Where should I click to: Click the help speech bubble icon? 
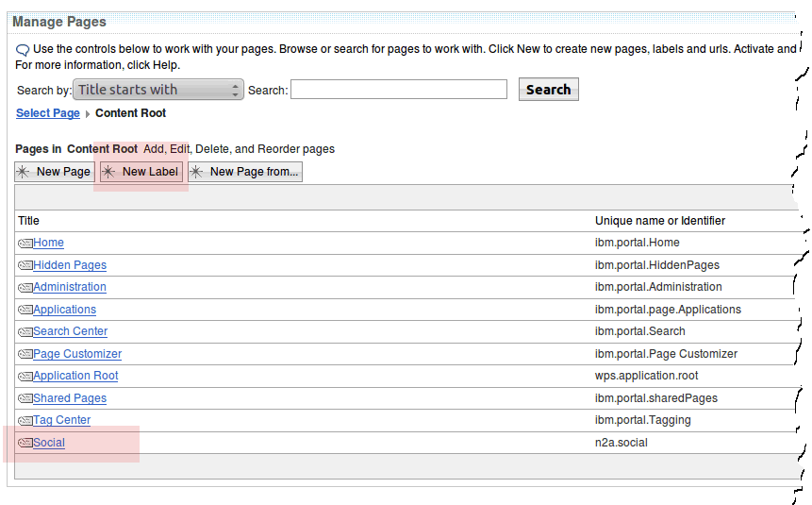point(23,50)
